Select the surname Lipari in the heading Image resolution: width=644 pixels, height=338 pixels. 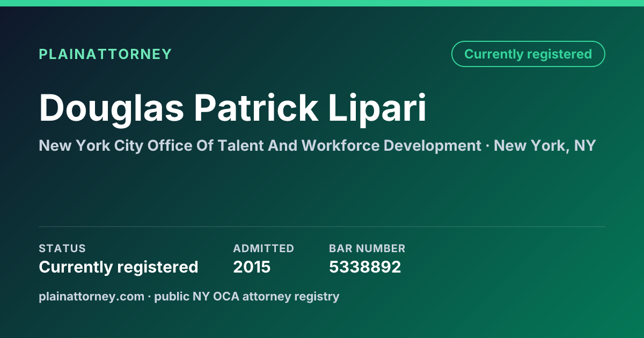click(378, 109)
